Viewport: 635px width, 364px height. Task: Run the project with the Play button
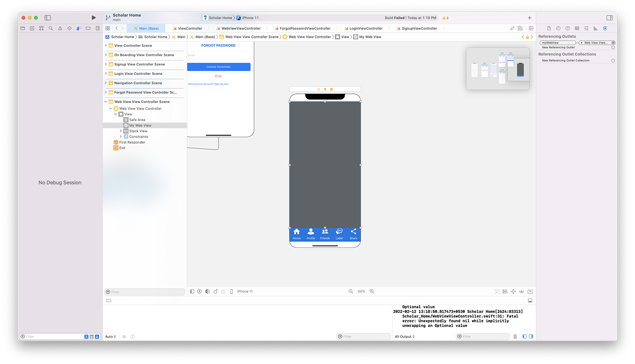(x=93, y=18)
